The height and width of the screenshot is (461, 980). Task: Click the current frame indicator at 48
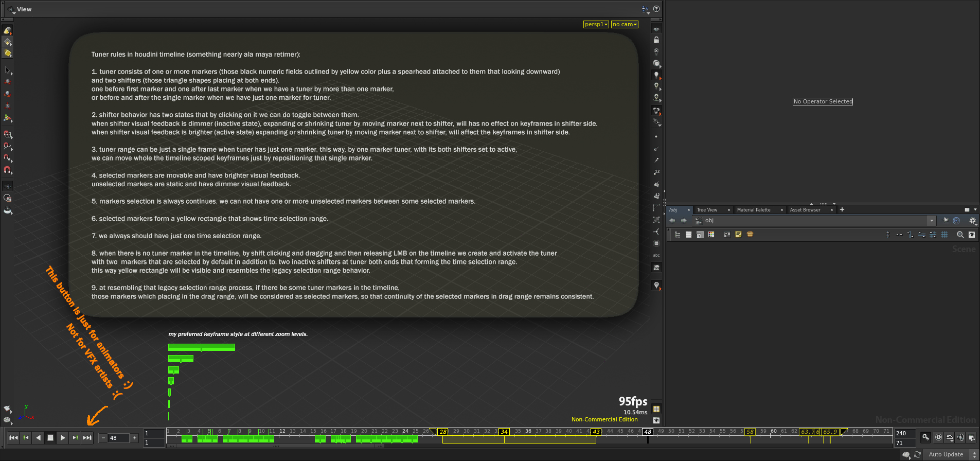pyautogui.click(x=648, y=432)
